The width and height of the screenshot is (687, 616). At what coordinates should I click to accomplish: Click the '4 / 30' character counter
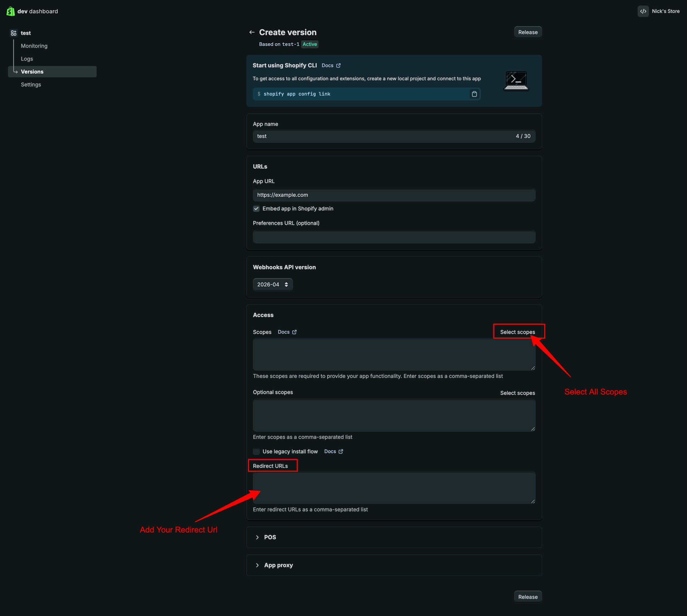[x=523, y=136]
